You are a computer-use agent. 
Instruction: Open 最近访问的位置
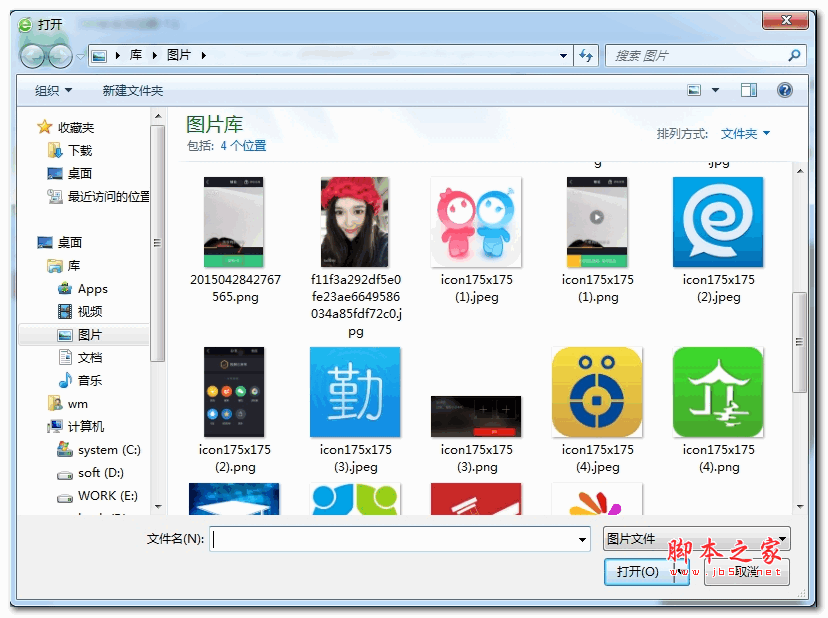98,196
